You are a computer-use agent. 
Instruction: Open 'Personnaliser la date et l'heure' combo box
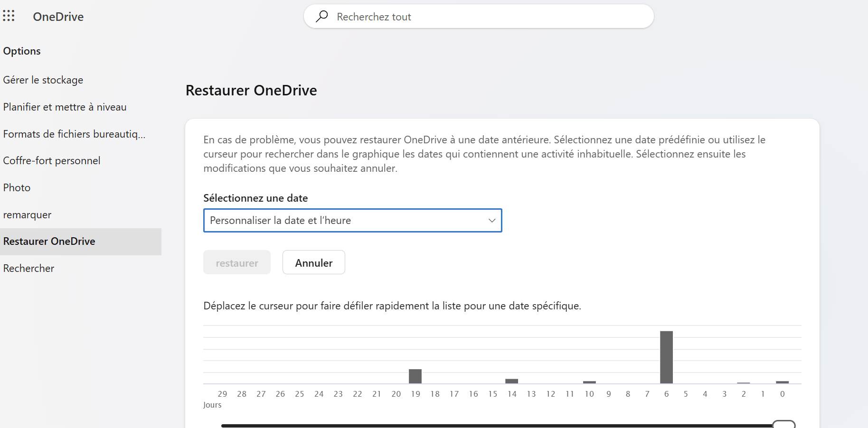[352, 221]
